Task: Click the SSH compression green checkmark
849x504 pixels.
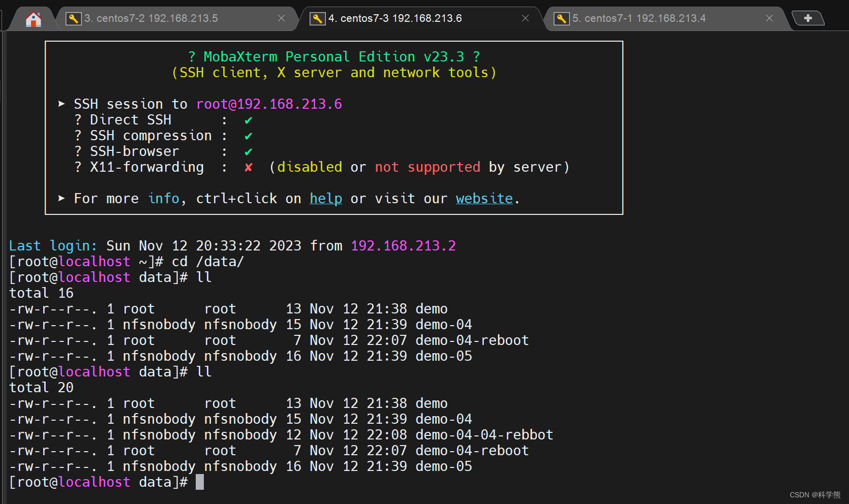Action: pyautogui.click(x=249, y=136)
